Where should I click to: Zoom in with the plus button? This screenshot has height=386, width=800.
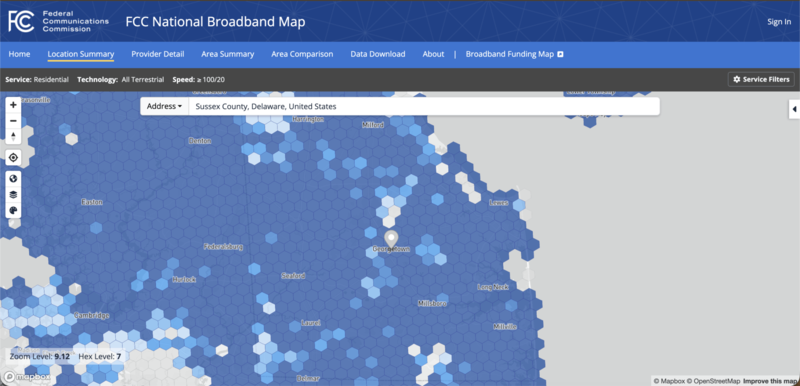click(13, 105)
